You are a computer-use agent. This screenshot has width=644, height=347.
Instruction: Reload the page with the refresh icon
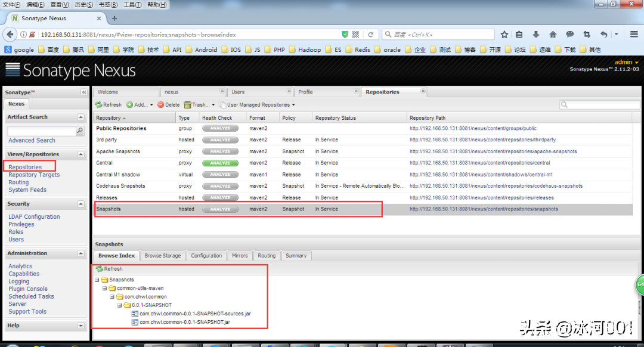point(370,35)
